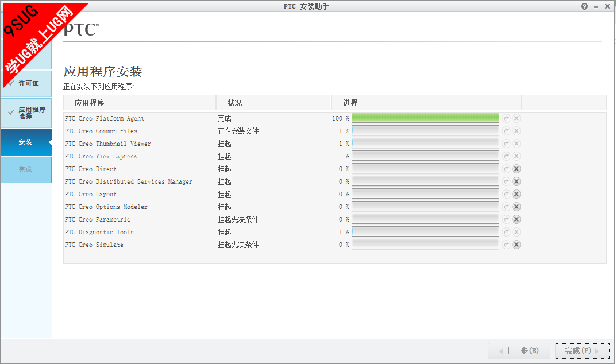Click retry icon for PTC Creo Layout
The width and height of the screenshot is (616, 364).
pyautogui.click(x=506, y=194)
